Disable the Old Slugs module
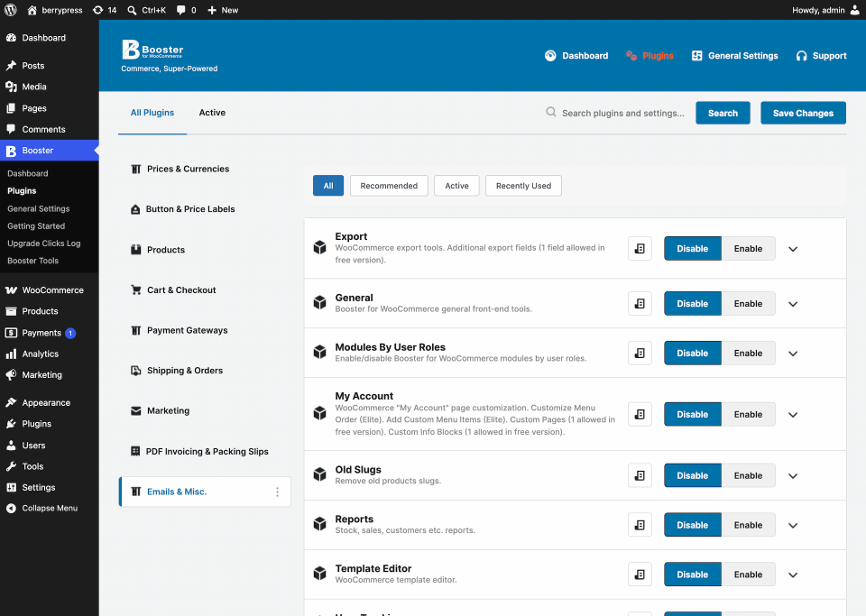 [693, 475]
